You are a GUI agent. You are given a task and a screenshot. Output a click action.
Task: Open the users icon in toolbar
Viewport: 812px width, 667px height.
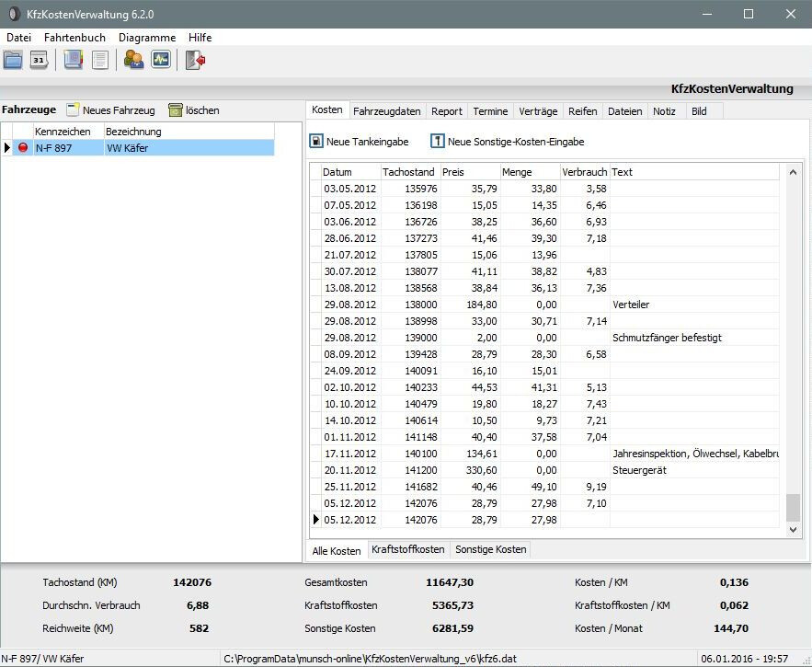134,61
